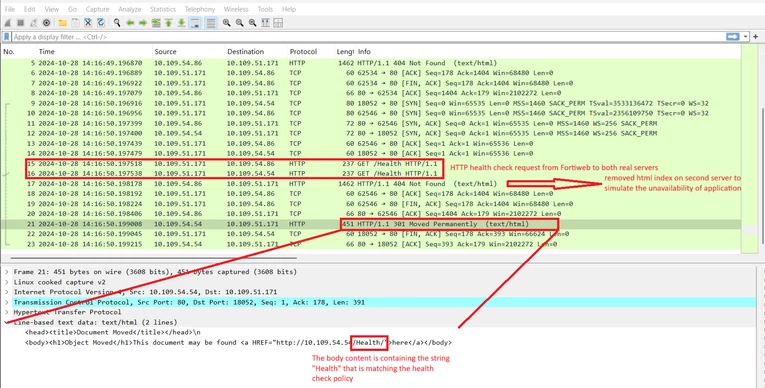Image resolution: width=765 pixels, height=388 pixels.
Task: Expand Linux cooked capture v2
Action: coord(7,282)
